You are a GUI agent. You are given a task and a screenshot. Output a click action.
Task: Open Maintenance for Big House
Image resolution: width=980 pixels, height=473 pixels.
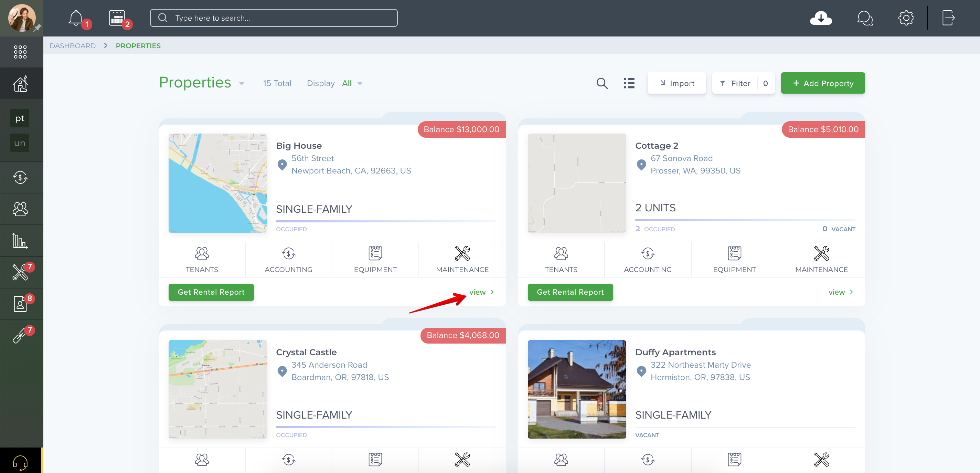(x=462, y=260)
